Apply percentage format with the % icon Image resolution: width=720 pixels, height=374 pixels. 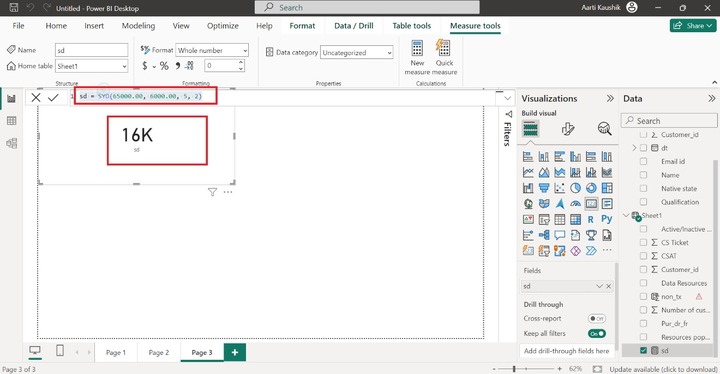[x=164, y=66]
